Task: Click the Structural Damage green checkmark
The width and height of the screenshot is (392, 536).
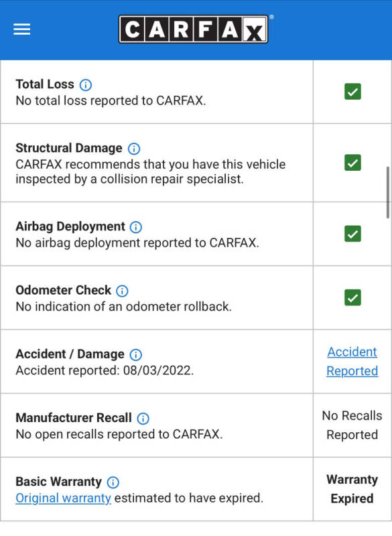Action: click(352, 163)
